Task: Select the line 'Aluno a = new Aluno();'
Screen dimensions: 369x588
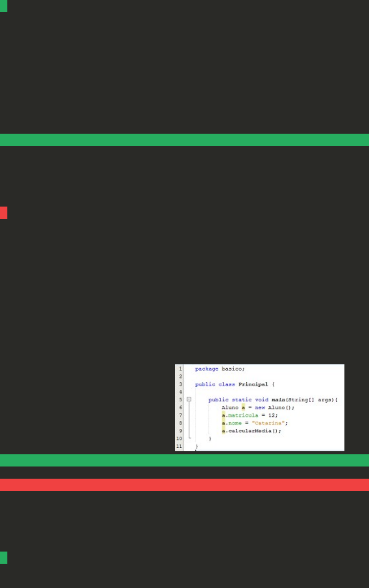Action: [258, 407]
